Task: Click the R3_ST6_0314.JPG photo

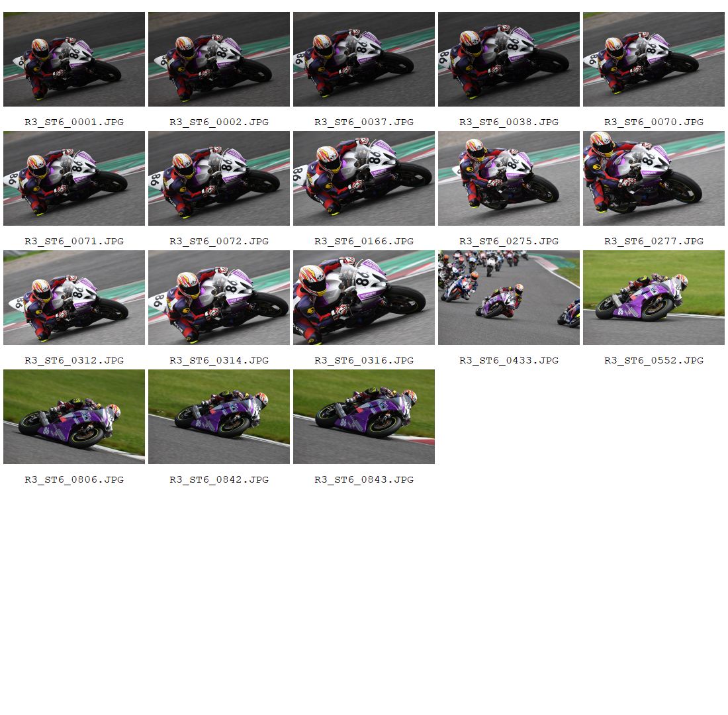Action: (x=218, y=297)
